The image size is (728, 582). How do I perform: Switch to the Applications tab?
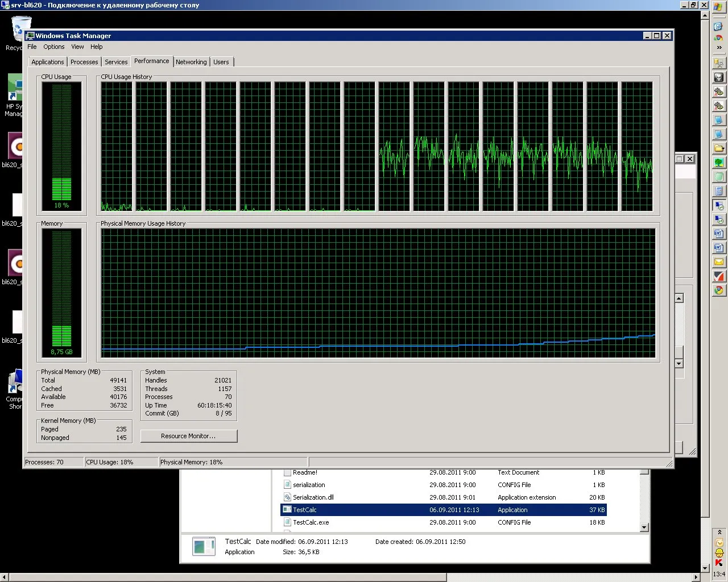(48, 62)
